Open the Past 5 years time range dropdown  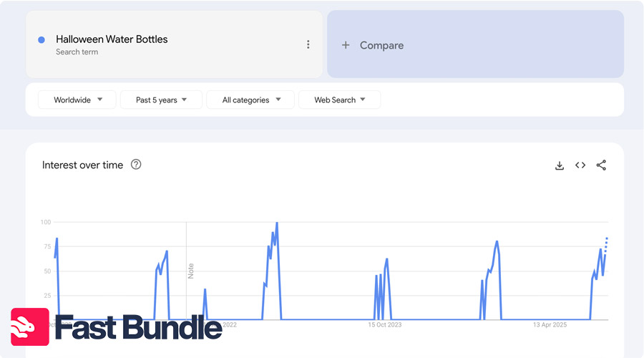[x=161, y=100]
